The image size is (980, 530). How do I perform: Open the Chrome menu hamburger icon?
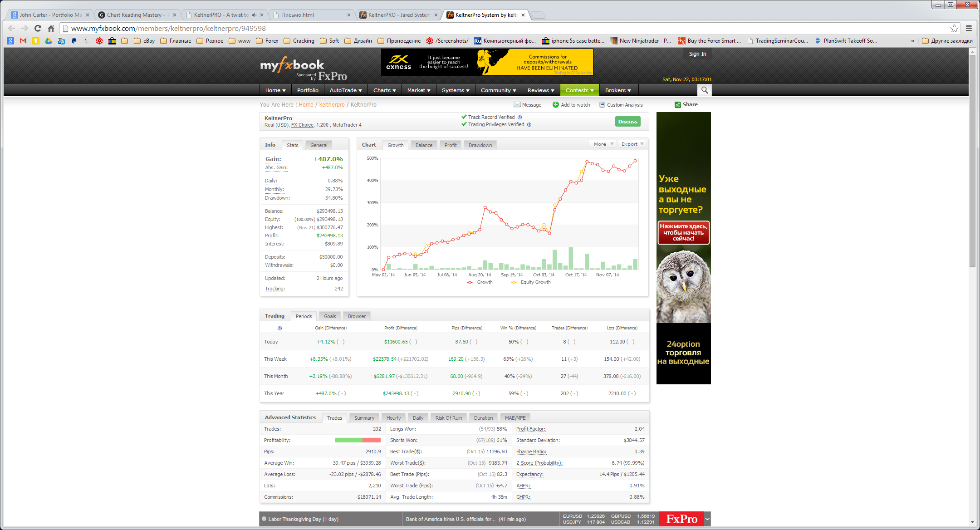click(x=969, y=28)
